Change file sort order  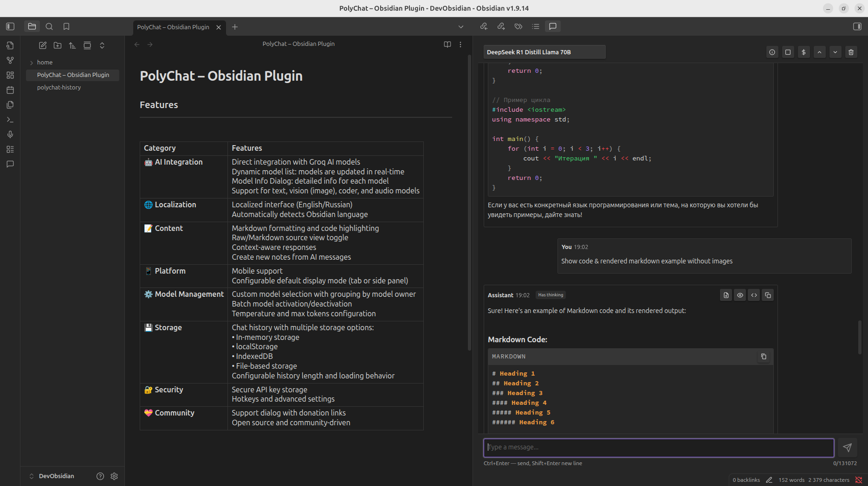[x=72, y=45]
